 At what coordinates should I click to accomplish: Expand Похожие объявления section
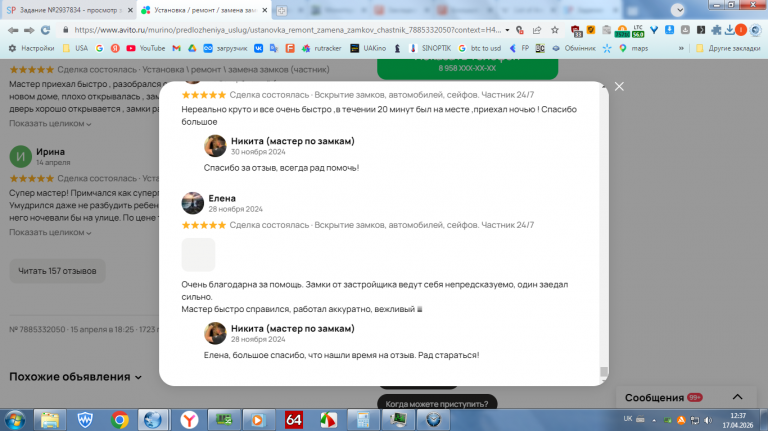[x=75, y=377]
